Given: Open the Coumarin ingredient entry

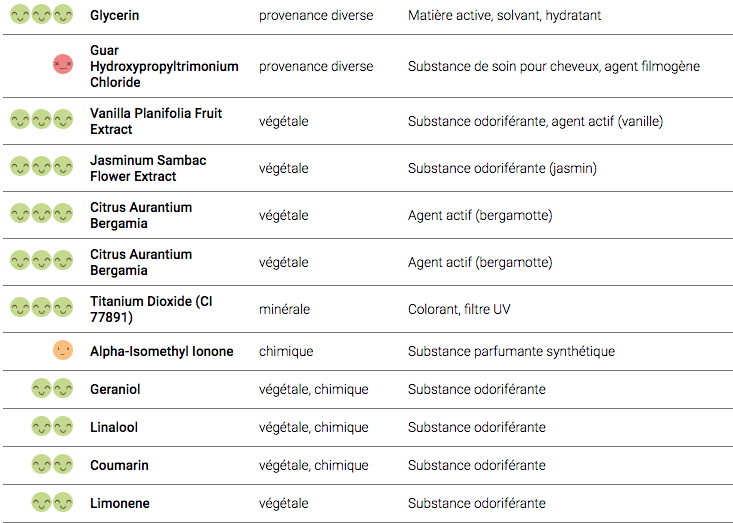Looking at the screenshot, I should pos(120,465).
